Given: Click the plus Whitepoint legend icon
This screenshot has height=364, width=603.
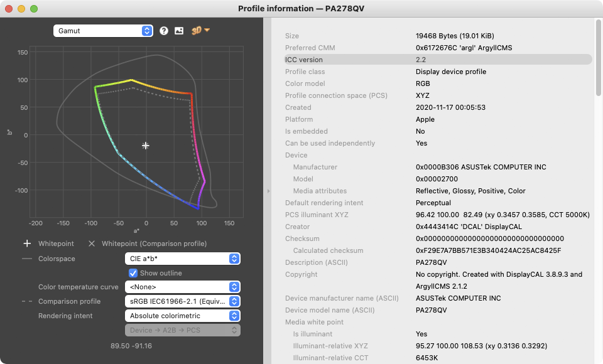Looking at the screenshot, I should [x=27, y=244].
